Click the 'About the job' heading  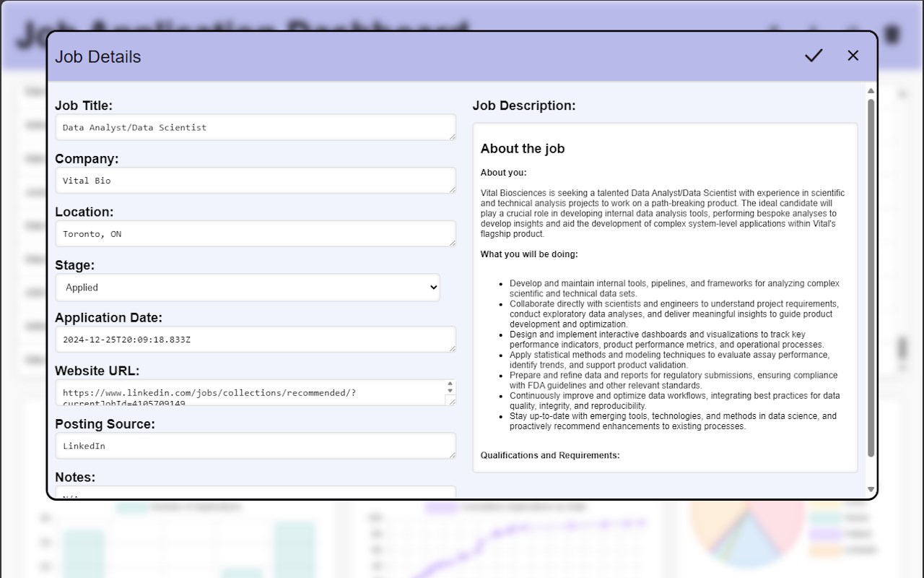[x=523, y=149]
